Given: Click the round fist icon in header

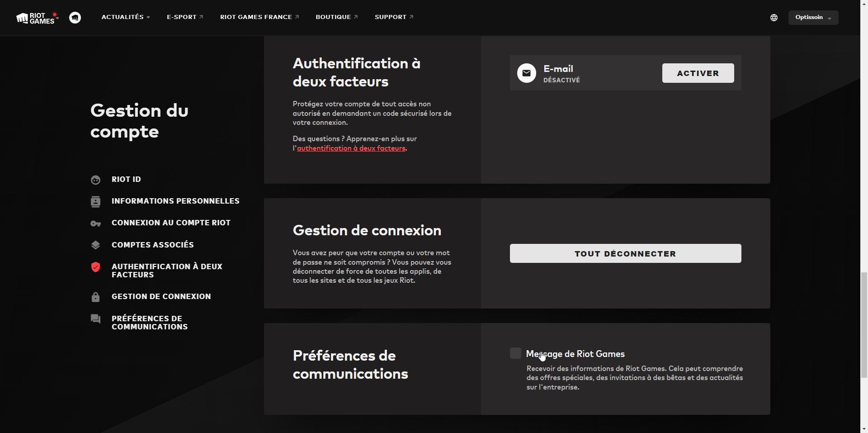Looking at the screenshot, I should (75, 18).
